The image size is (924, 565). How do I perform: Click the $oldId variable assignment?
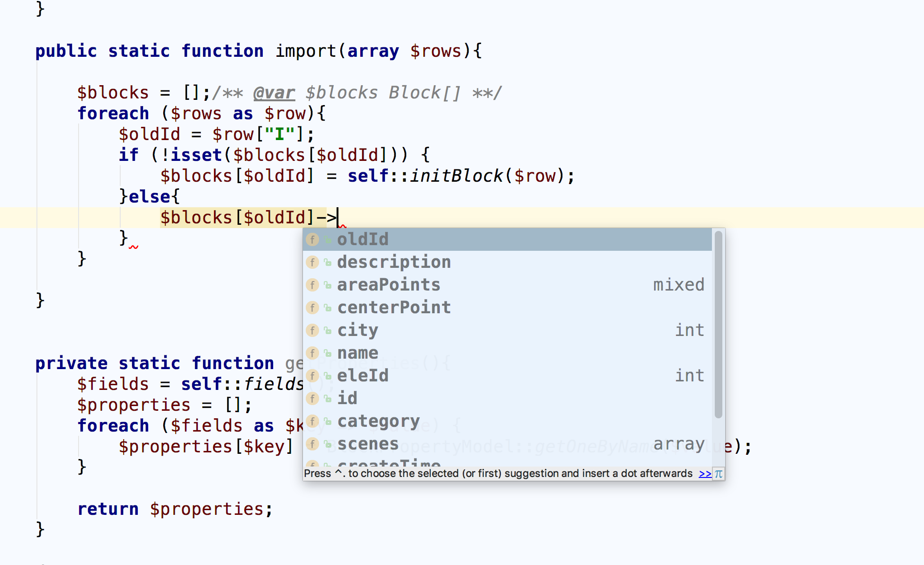(x=150, y=134)
